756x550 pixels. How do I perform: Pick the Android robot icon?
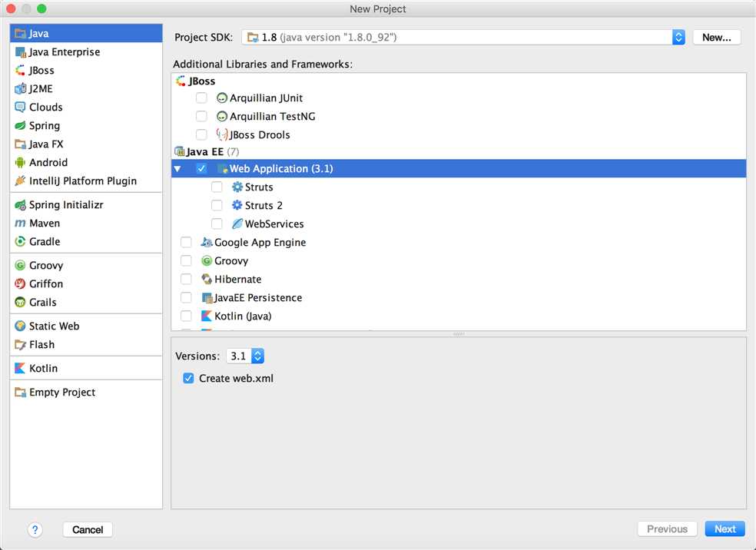pyautogui.click(x=20, y=162)
